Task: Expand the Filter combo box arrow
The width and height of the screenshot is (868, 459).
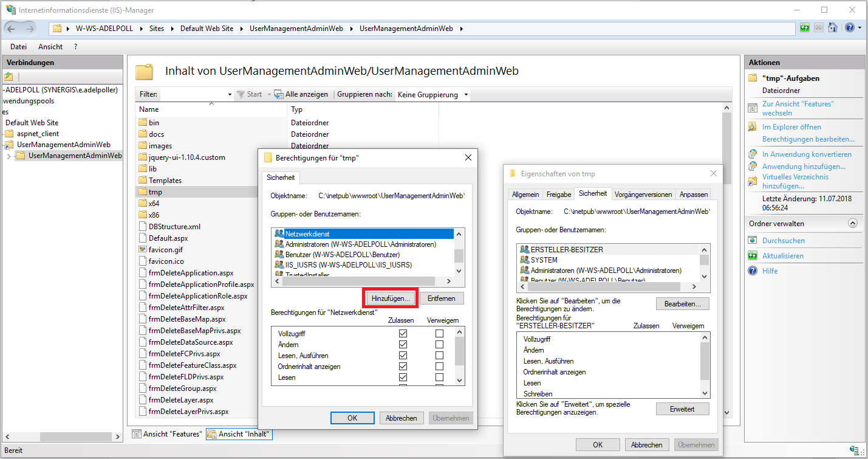Action: coord(230,94)
